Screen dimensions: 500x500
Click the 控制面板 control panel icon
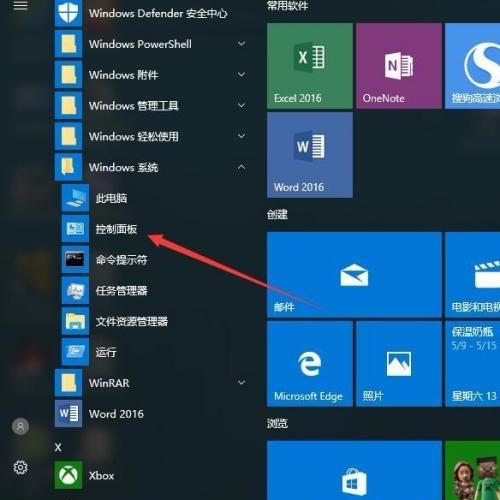pyautogui.click(x=75, y=229)
